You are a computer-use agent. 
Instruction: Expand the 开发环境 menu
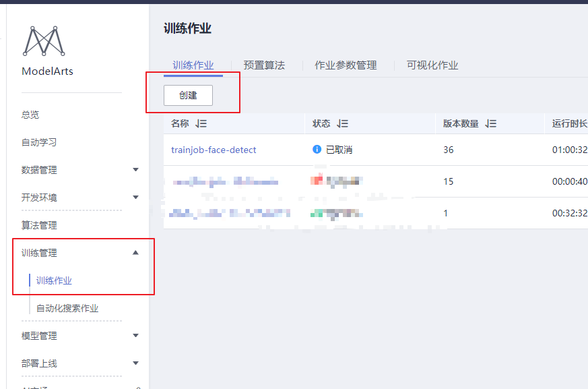click(x=135, y=197)
